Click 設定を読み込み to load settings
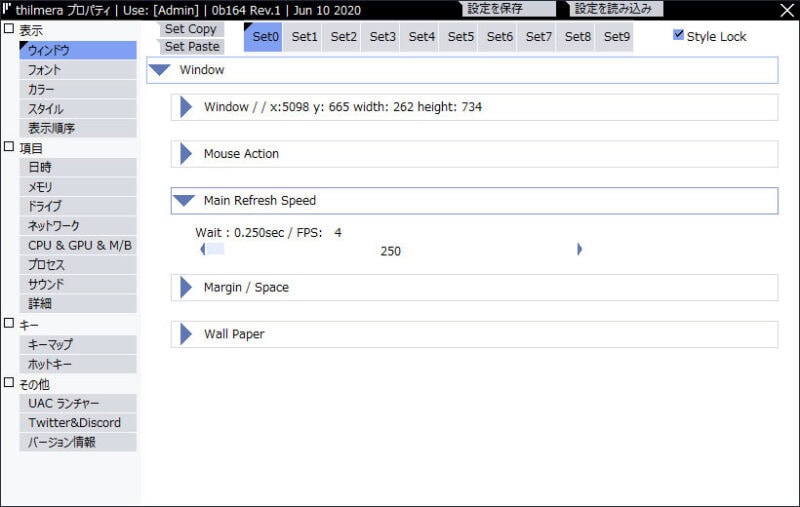The height and width of the screenshot is (507, 800). tap(615, 9)
